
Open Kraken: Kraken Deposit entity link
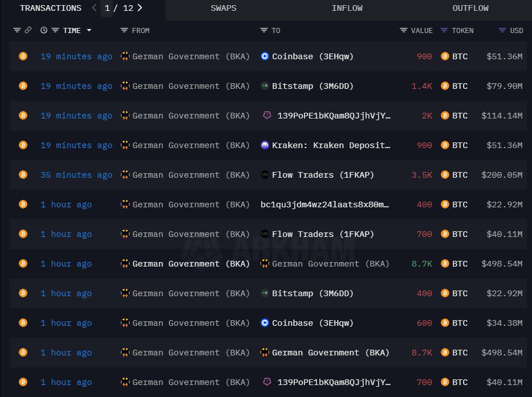(x=331, y=145)
